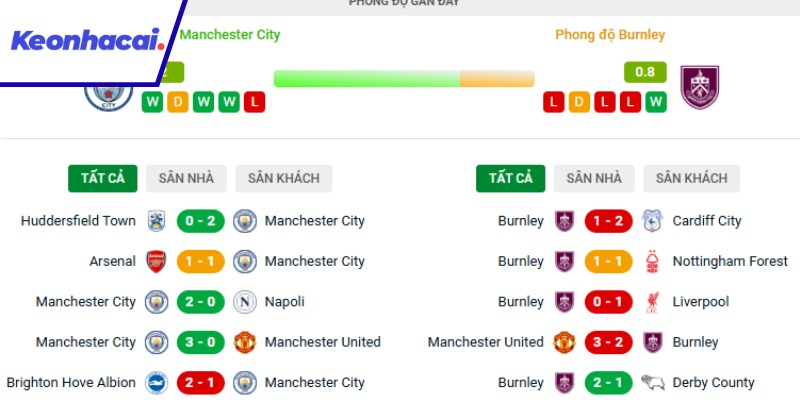The width and height of the screenshot is (800, 400).
Task: Click the Huddersfield Town club crest
Action: coord(155,221)
